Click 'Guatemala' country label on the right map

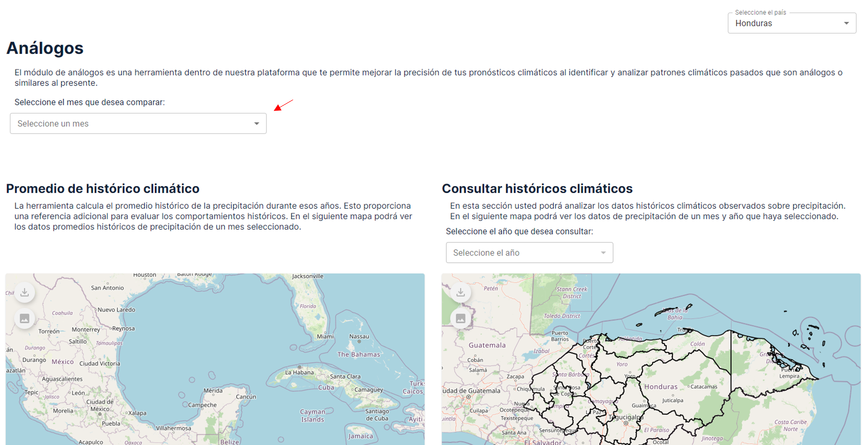coord(487,345)
